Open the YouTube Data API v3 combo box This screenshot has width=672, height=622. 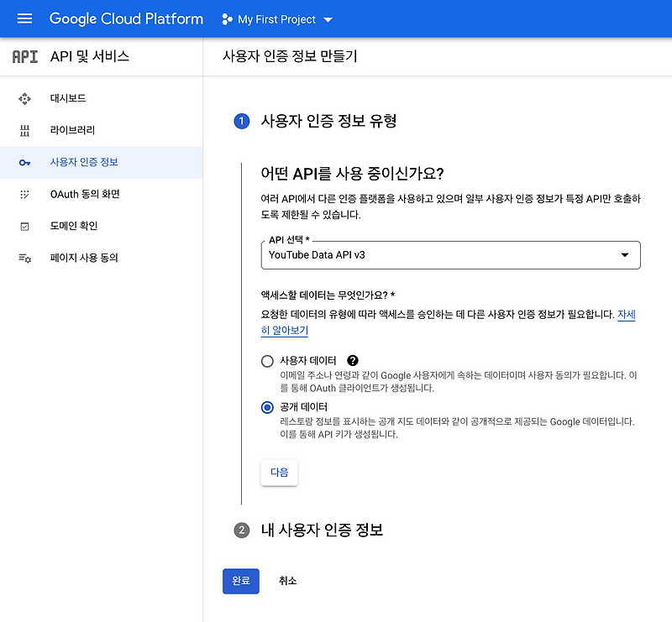(450, 255)
